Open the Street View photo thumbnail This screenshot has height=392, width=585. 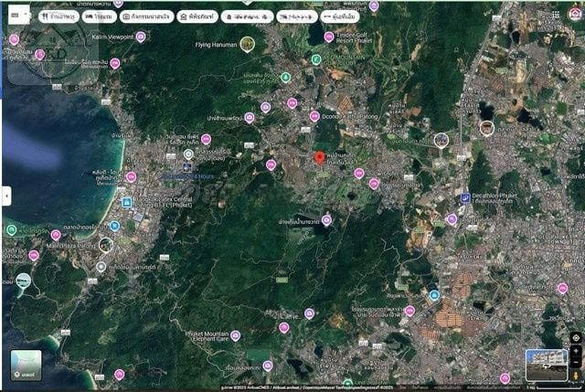pyautogui.click(x=546, y=364)
